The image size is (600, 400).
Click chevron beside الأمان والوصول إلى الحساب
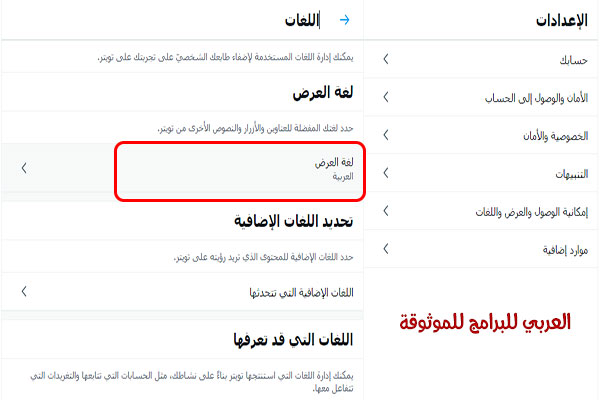pos(386,98)
